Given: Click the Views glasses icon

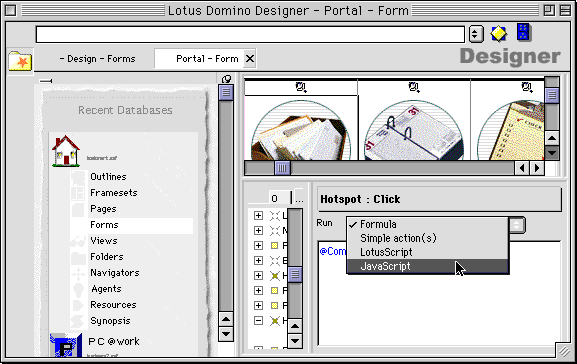Looking at the screenshot, I should pyautogui.click(x=78, y=241).
